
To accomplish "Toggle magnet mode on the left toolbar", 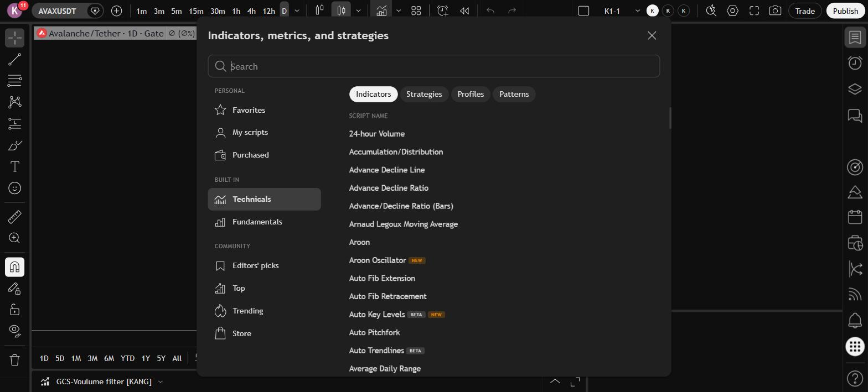I will 14,267.
